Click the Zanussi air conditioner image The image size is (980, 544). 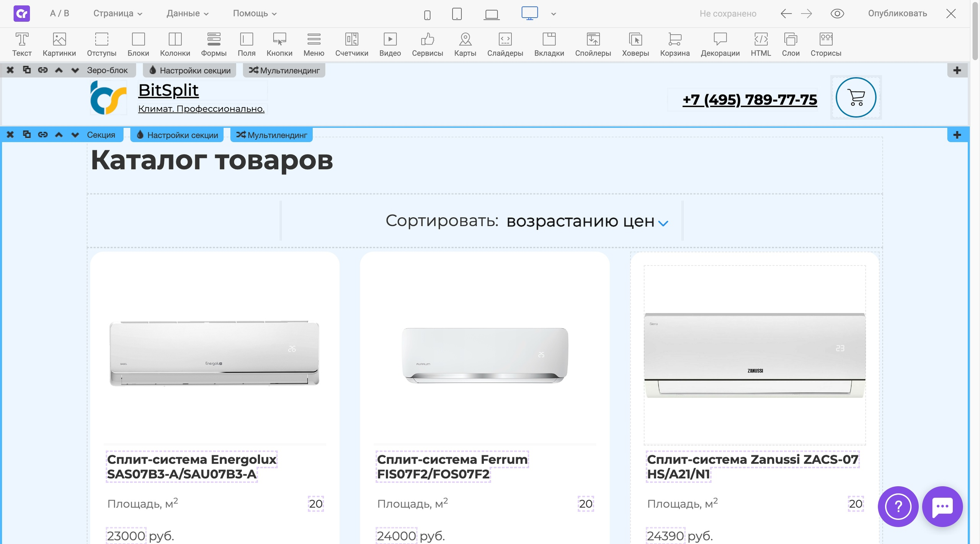pos(755,355)
